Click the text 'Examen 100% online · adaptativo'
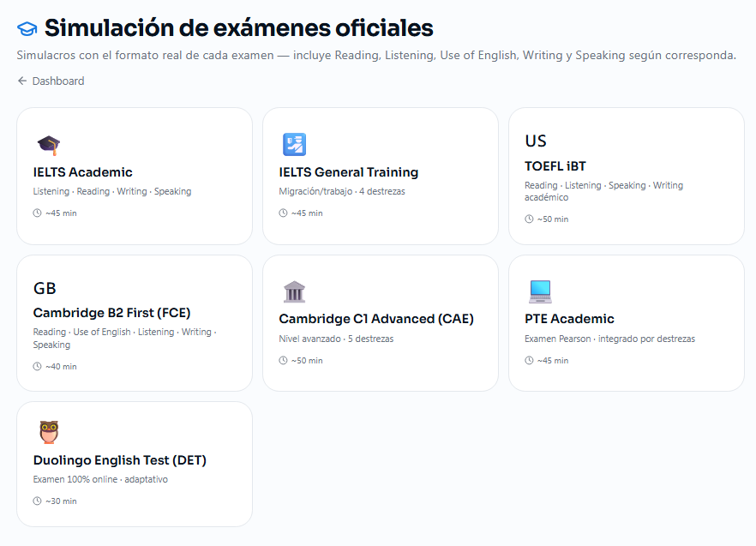Screen dimensions: 756x546 [100, 479]
